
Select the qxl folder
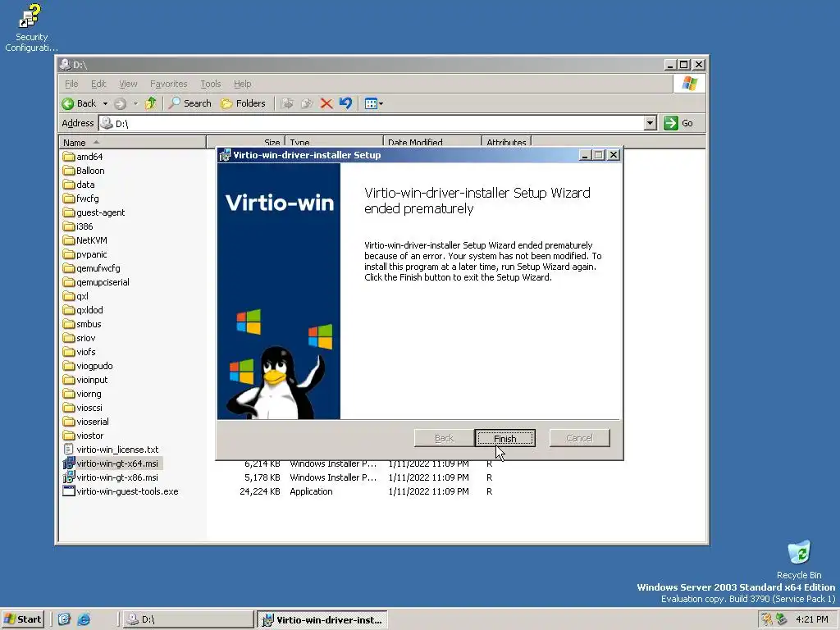[x=75, y=295]
